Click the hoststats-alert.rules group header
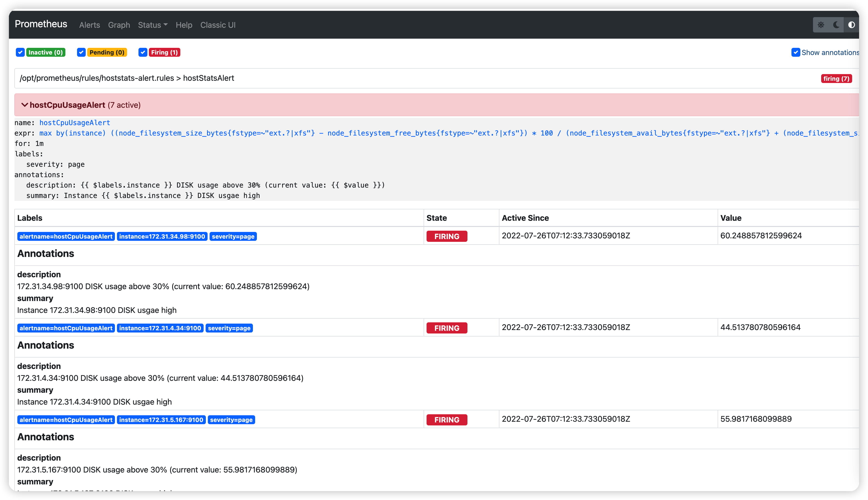868x500 pixels. tap(436, 78)
